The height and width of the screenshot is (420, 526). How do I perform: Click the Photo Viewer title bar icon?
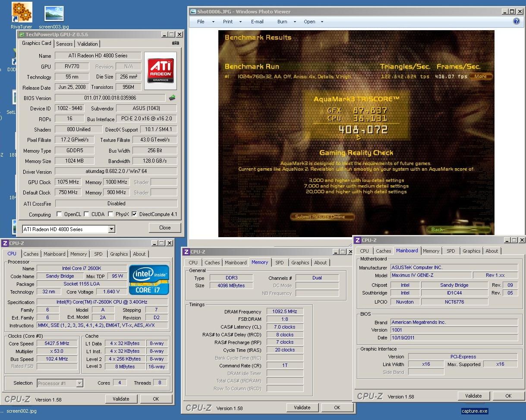(192, 12)
